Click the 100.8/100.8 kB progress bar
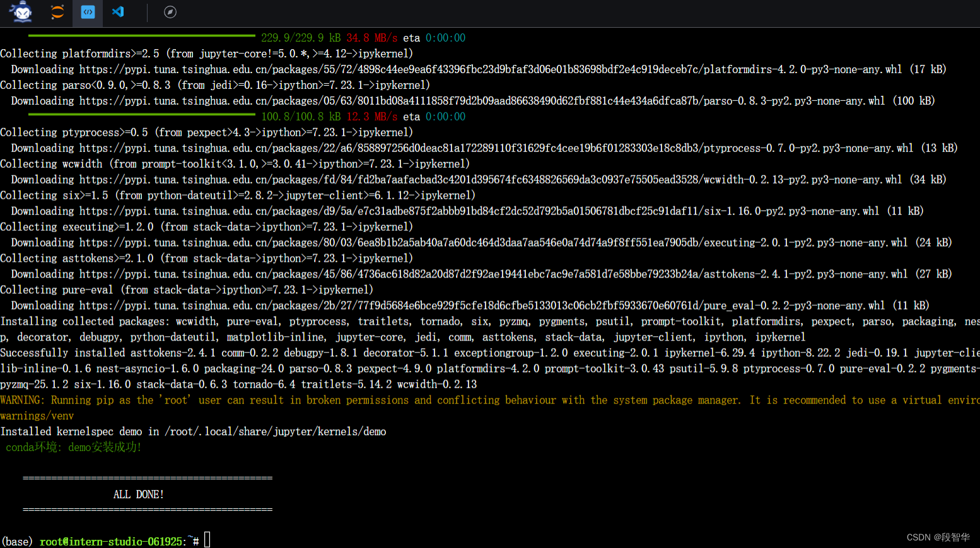 point(142,115)
